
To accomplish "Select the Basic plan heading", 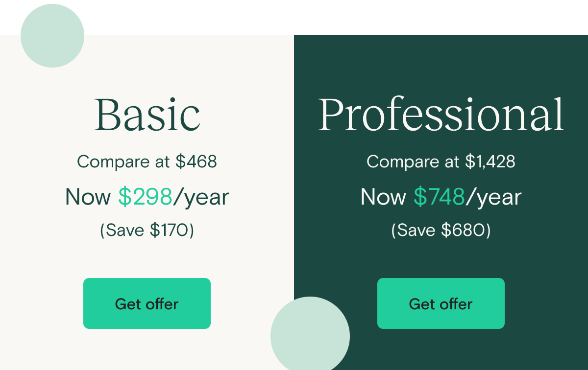I will click(147, 114).
